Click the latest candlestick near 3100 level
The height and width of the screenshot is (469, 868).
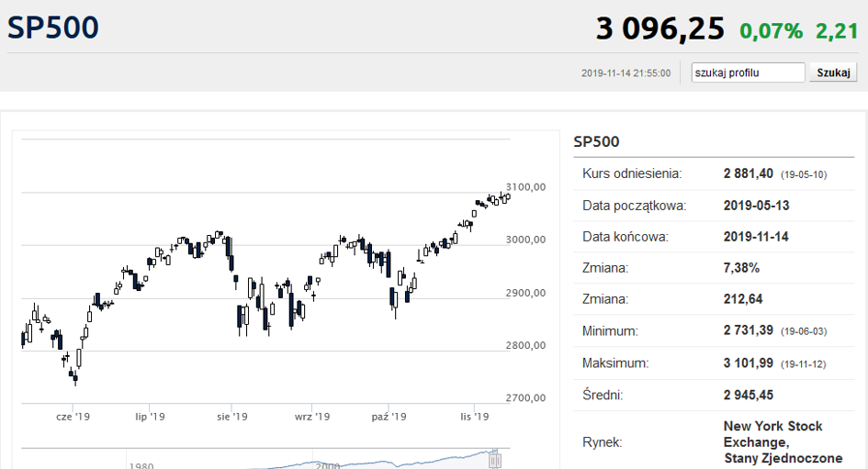click(x=508, y=197)
